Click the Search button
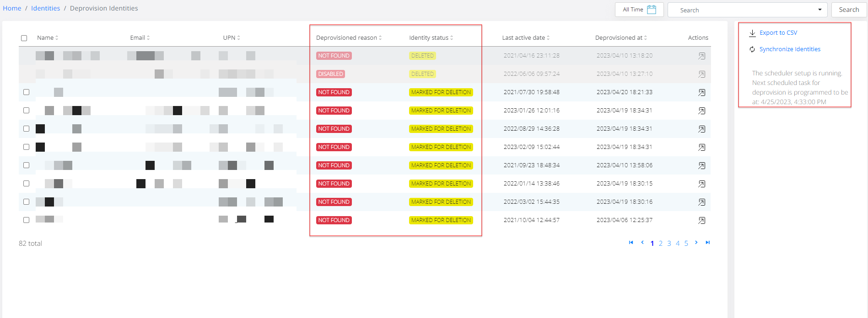This screenshot has width=868, height=318. click(x=849, y=10)
